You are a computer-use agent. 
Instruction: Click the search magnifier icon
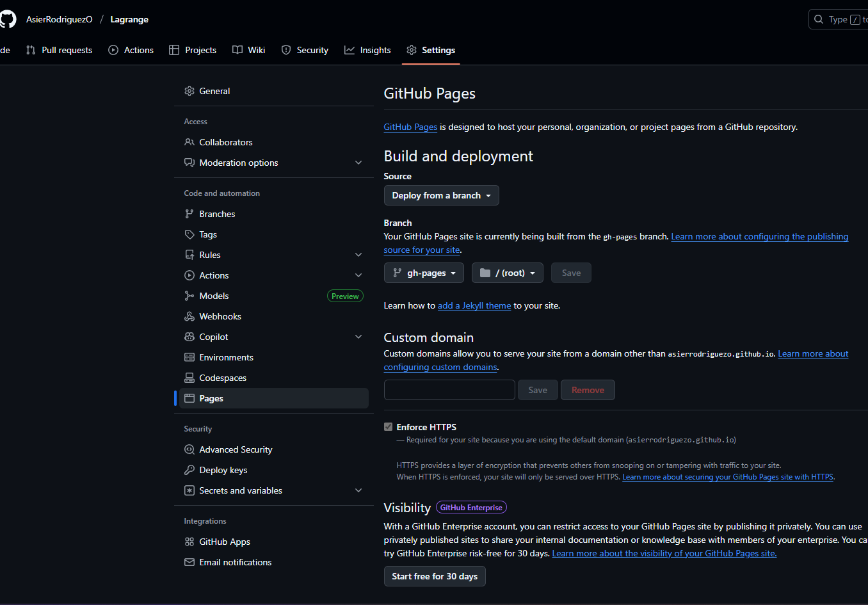tap(819, 19)
